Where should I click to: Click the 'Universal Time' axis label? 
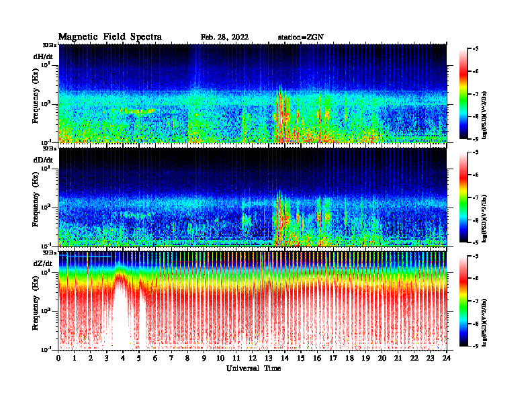point(253,368)
